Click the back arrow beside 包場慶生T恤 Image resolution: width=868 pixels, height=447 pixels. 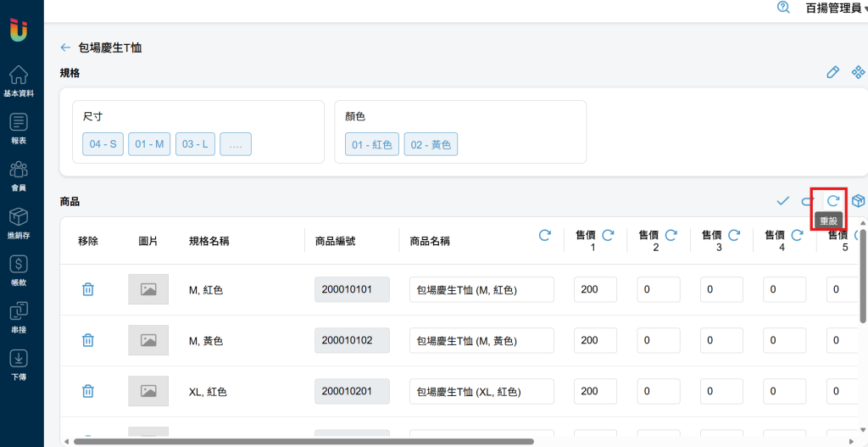tap(65, 47)
